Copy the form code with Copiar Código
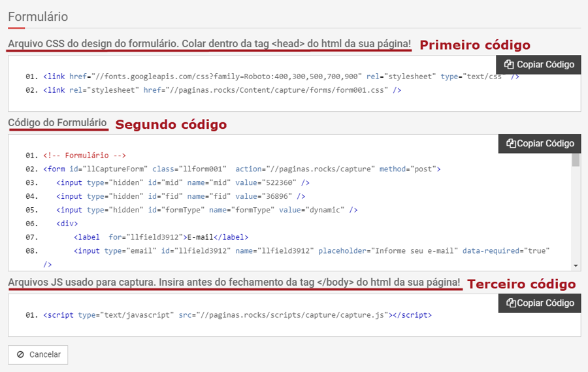This screenshot has width=588, height=372. 539,144
